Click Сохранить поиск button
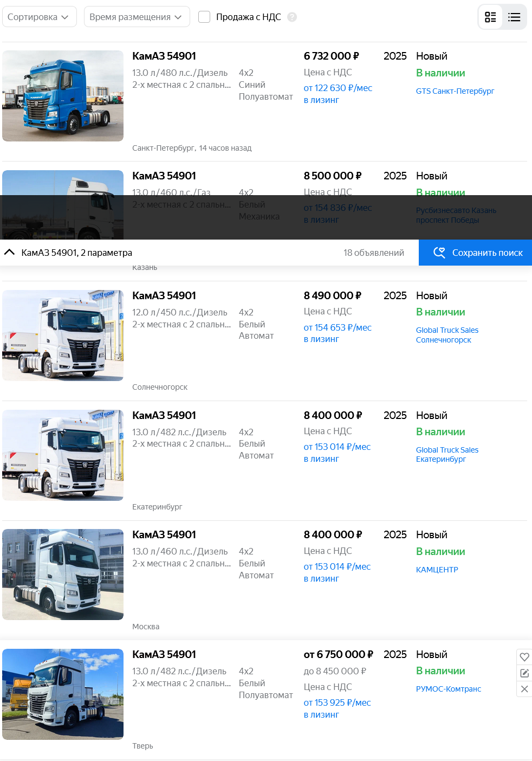 coord(475,253)
